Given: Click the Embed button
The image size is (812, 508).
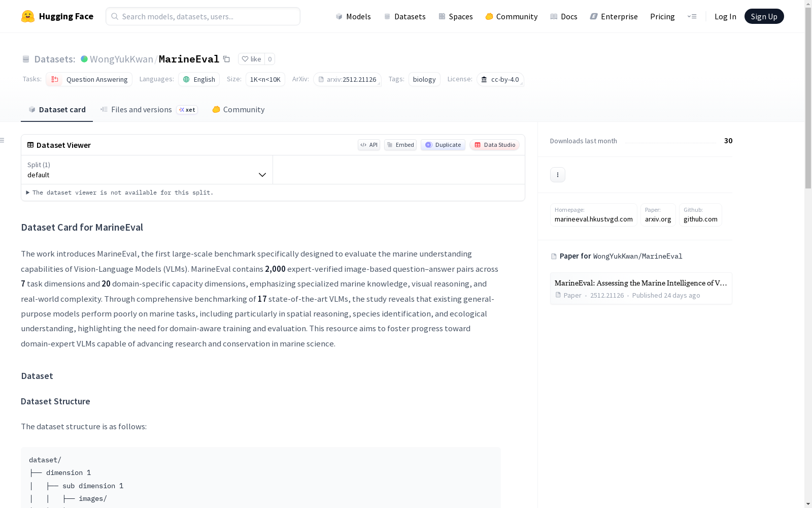Looking at the screenshot, I should coord(400,145).
